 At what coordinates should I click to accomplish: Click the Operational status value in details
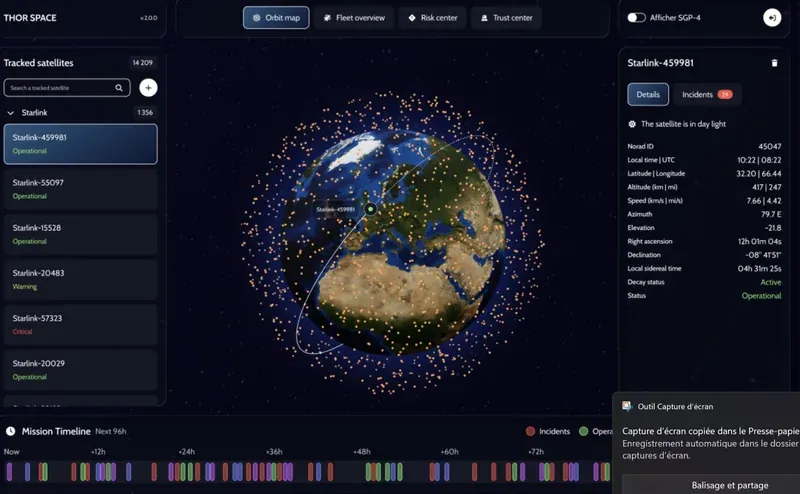pyautogui.click(x=761, y=296)
